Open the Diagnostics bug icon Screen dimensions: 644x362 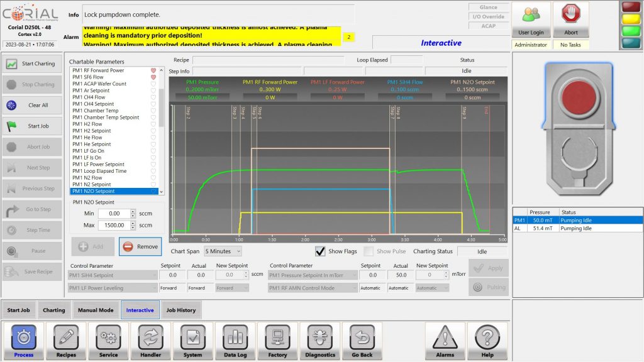(x=319, y=341)
